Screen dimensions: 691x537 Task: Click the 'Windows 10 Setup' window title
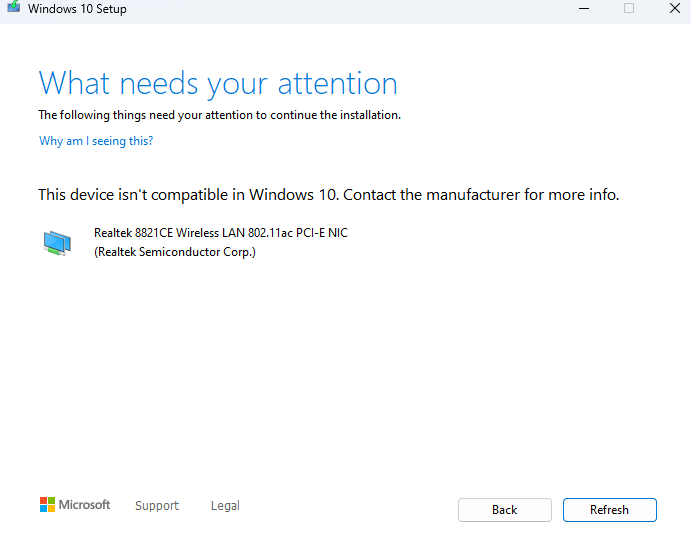coord(77,9)
